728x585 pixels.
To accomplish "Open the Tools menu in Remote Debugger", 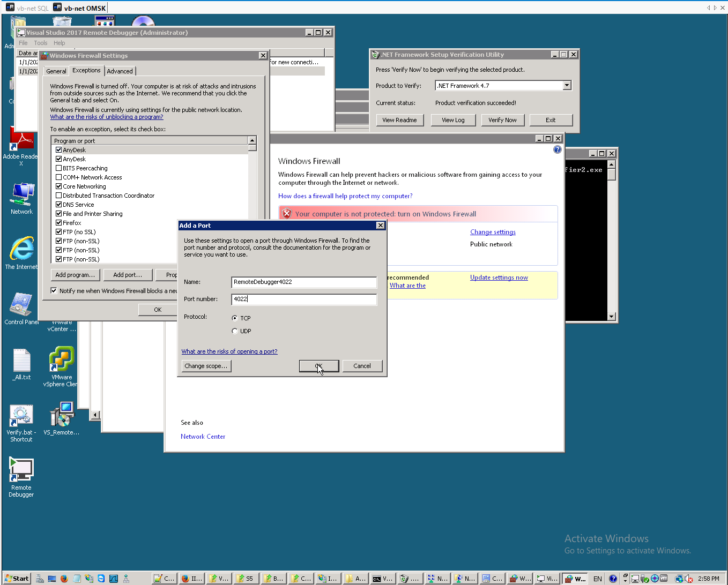I will click(x=41, y=43).
